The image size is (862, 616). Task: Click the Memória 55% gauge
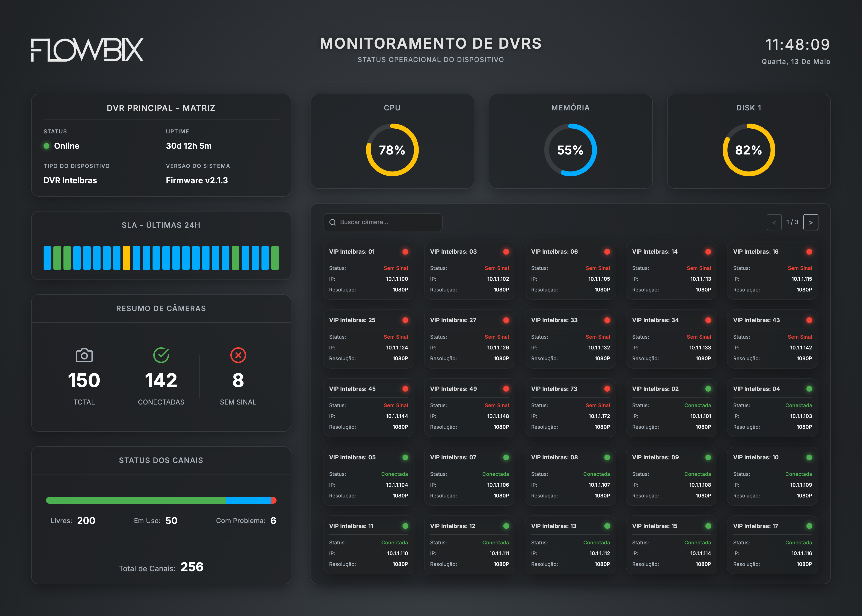pyautogui.click(x=570, y=150)
